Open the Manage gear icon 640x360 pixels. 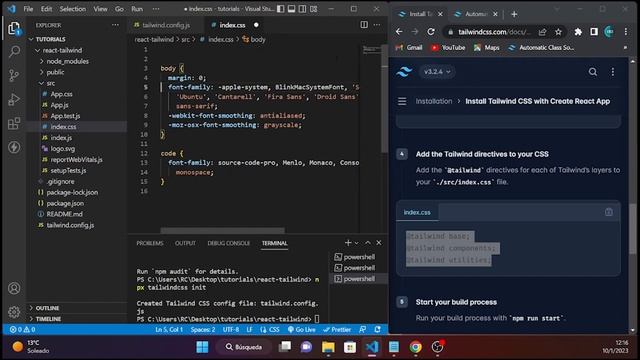pyautogui.click(x=14, y=312)
